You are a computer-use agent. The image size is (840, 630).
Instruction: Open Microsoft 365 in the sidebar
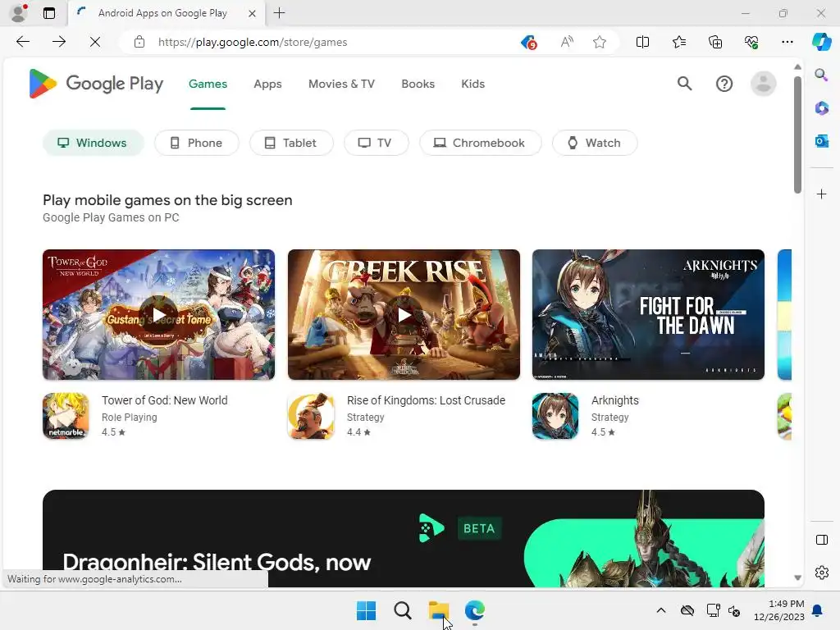(821, 107)
